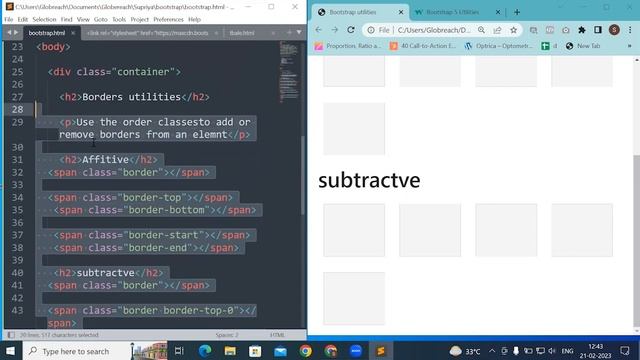Open the Proportion, Ratio bookmark

point(348,46)
